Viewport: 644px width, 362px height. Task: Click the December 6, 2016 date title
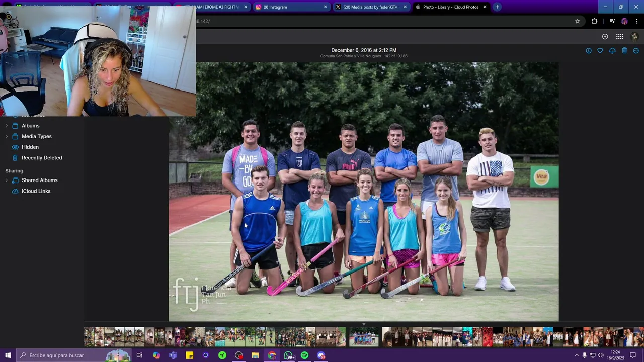pyautogui.click(x=364, y=50)
